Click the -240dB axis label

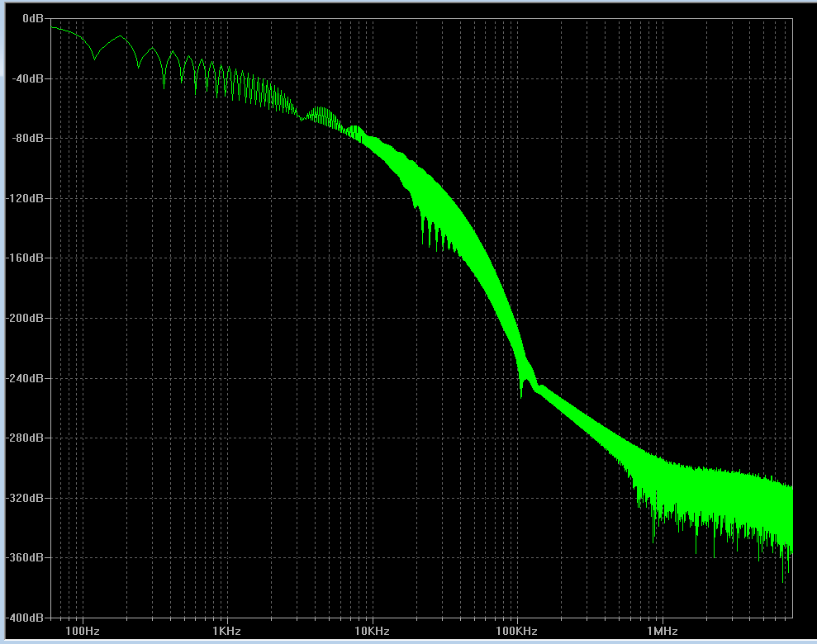point(25,378)
